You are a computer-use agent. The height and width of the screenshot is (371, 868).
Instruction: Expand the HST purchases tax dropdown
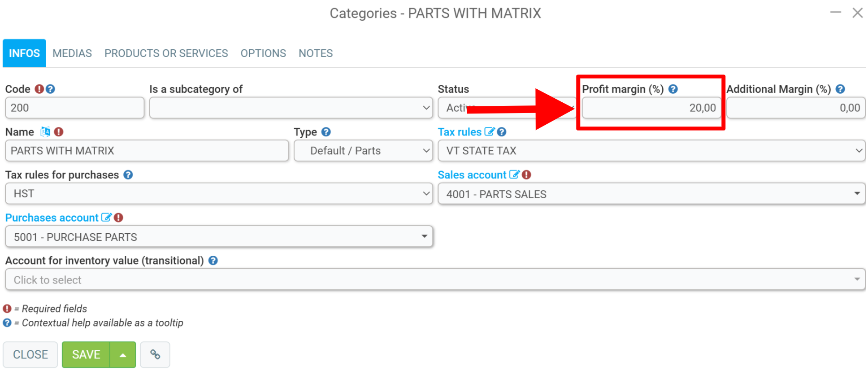point(219,194)
